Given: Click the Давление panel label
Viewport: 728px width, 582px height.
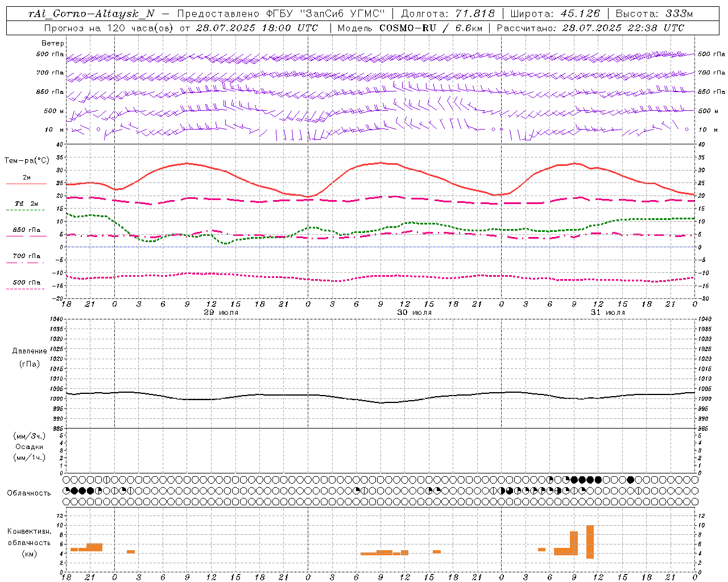Looking at the screenshot, I should click(x=30, y=351).
